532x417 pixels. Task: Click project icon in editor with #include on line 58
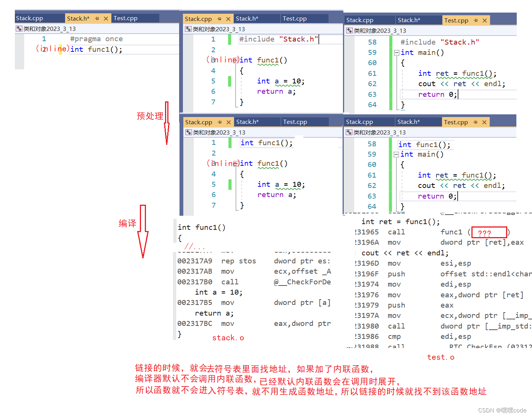click(349, 30)
